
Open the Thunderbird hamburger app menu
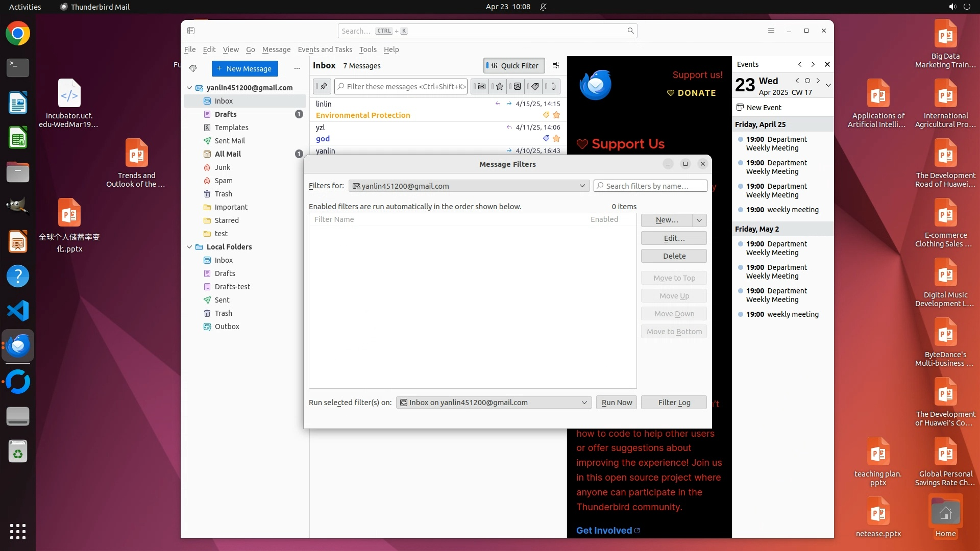point(771,31)
